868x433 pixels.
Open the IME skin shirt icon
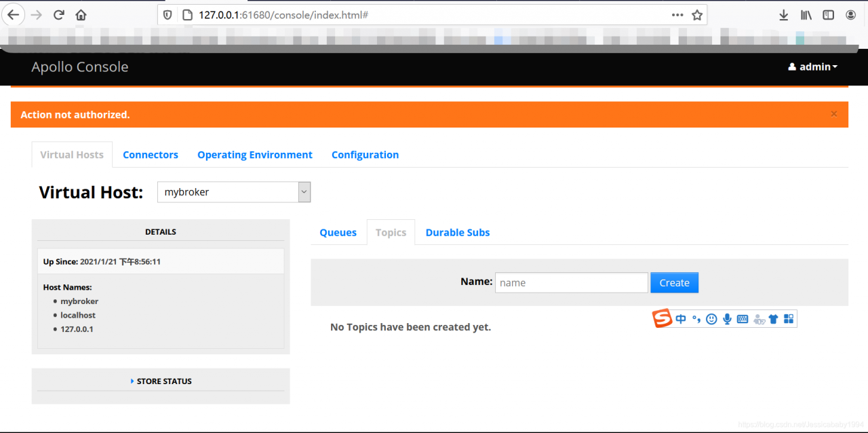774,319
